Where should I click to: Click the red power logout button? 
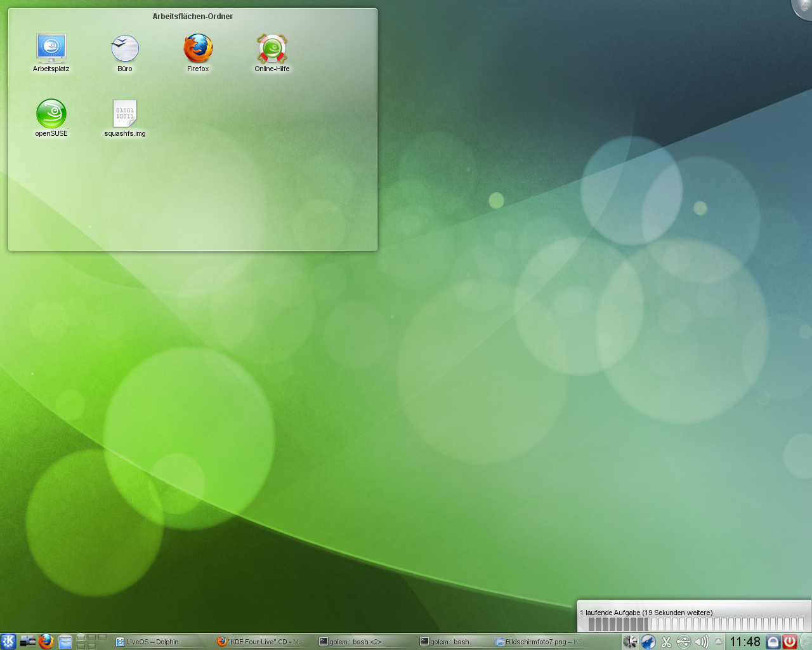(790, 642)
